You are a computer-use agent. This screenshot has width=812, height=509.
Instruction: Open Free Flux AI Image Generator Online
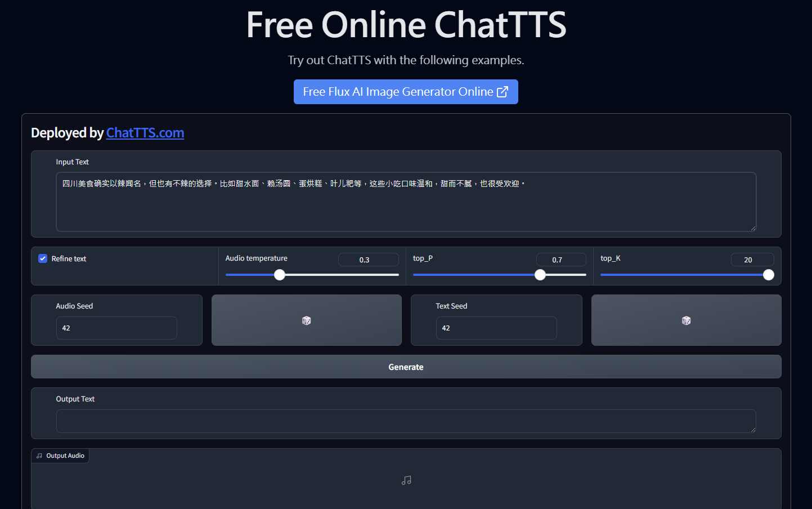pos(406,91)
